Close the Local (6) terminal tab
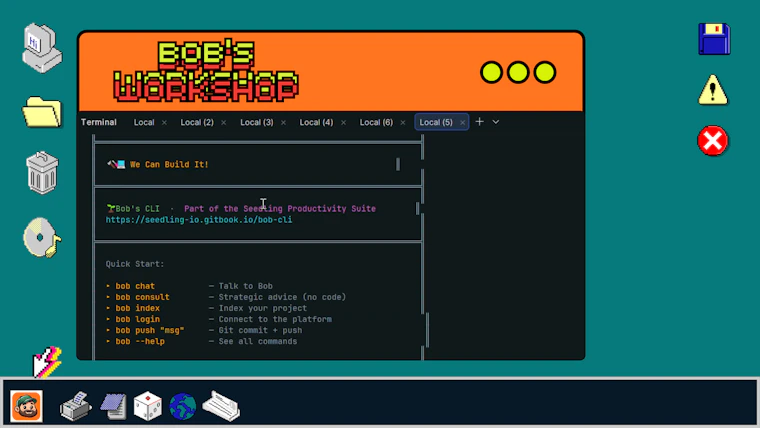This screenshot has height=428, width=760. (x=403, y=123)
